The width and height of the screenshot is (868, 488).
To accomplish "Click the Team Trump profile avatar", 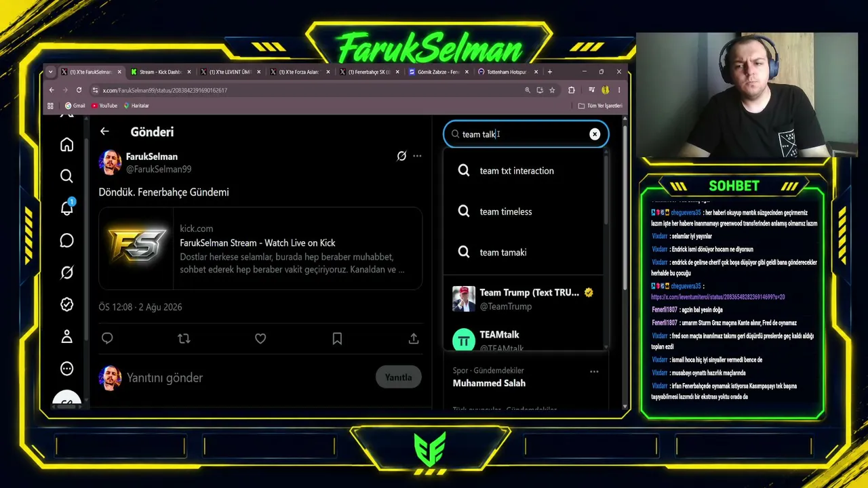I will coord(464,299).
